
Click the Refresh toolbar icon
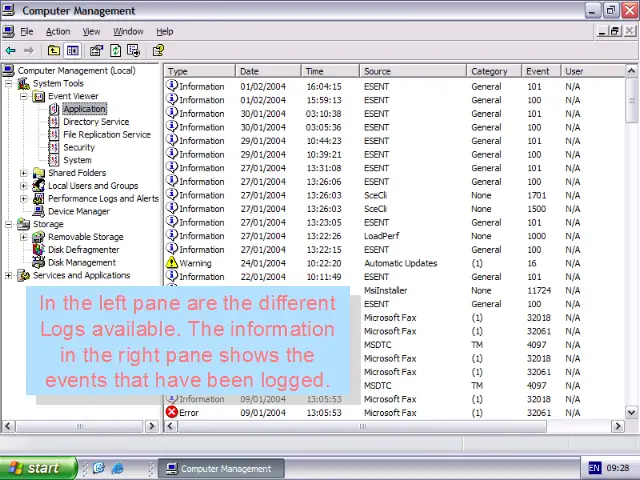(115, 50)
